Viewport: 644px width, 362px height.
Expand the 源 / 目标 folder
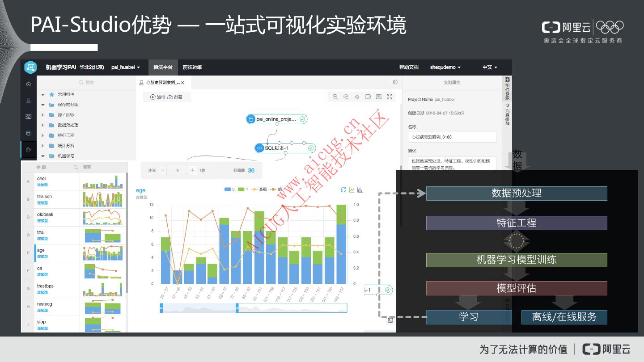click(x=43, y=115)
